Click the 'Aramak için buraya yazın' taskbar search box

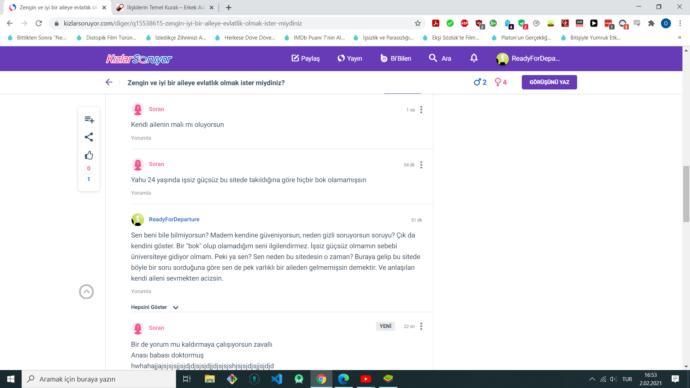[99, 379]
